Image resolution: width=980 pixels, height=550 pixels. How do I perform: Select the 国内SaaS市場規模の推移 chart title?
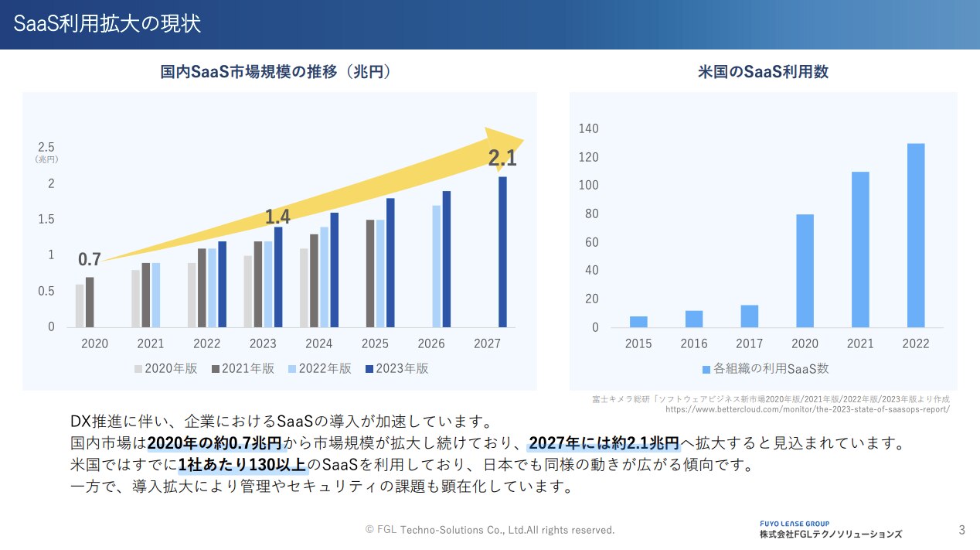[x=275, y=72]
